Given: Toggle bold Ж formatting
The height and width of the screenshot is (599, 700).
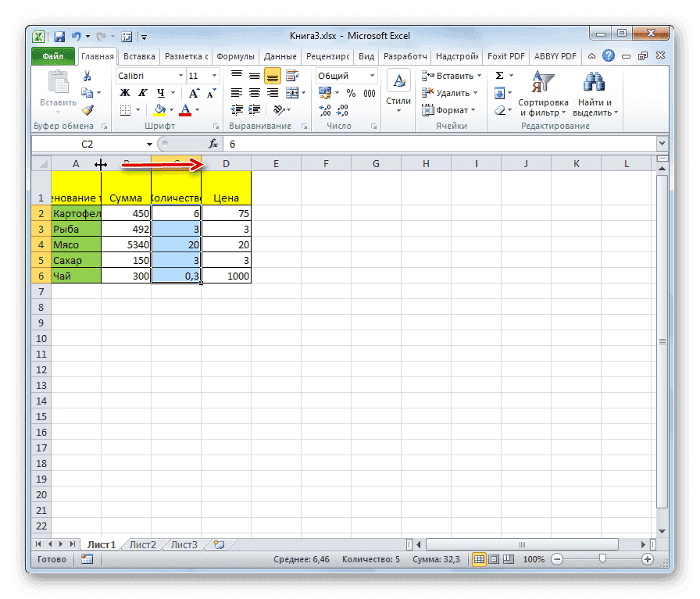Looking at the screenshot, I should click(x=124, y=93).
